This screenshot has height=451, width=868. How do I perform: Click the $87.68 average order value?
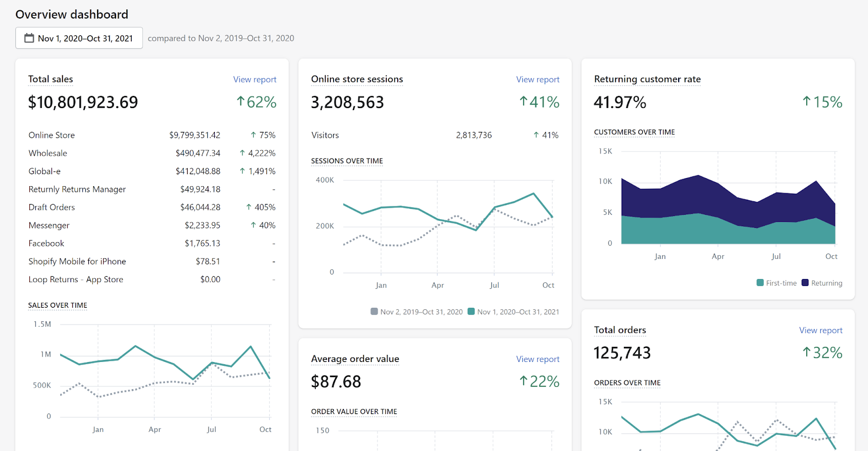point(336,382)
